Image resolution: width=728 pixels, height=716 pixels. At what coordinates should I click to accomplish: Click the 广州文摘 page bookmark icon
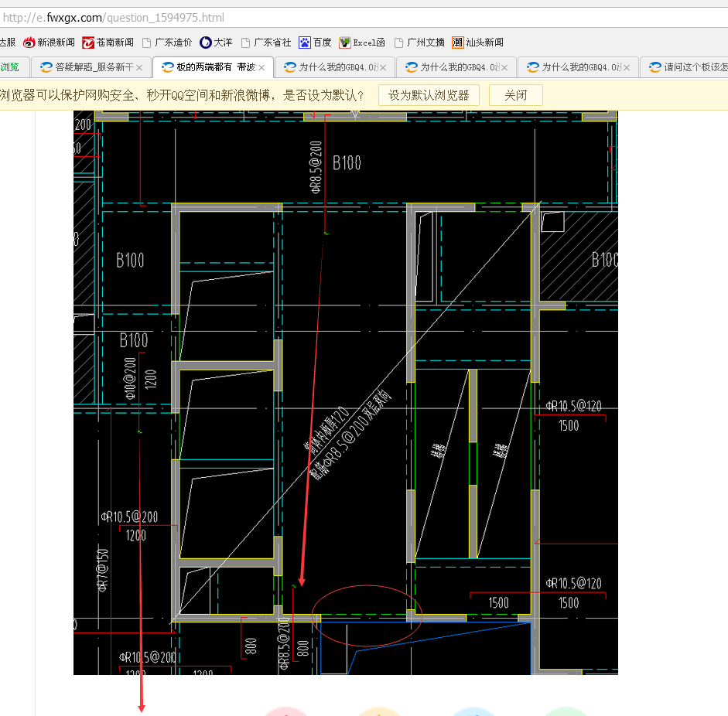pos(398,43)
